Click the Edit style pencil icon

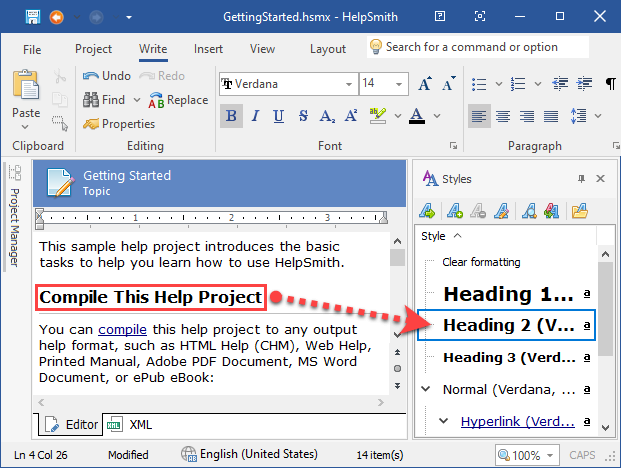click(x=501, y=211)
